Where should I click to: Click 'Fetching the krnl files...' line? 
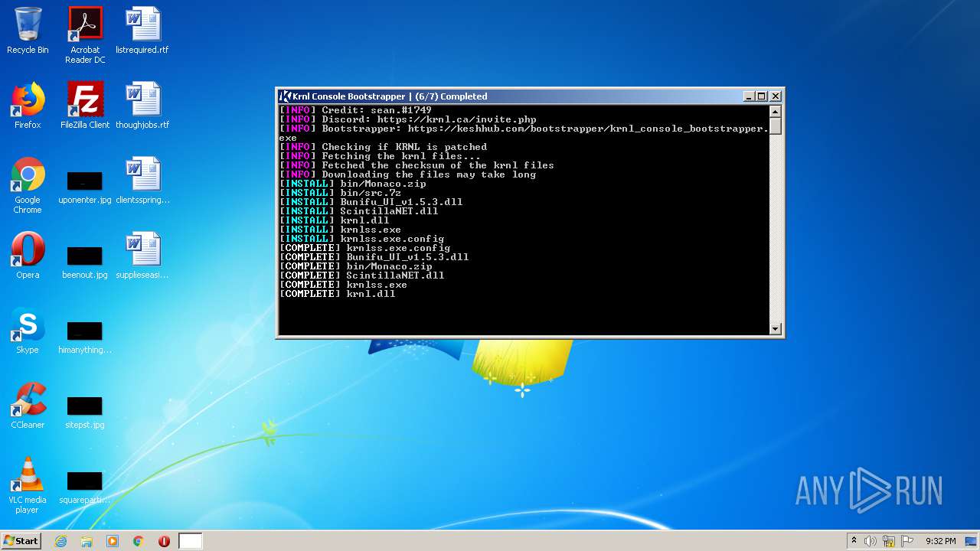380,156
